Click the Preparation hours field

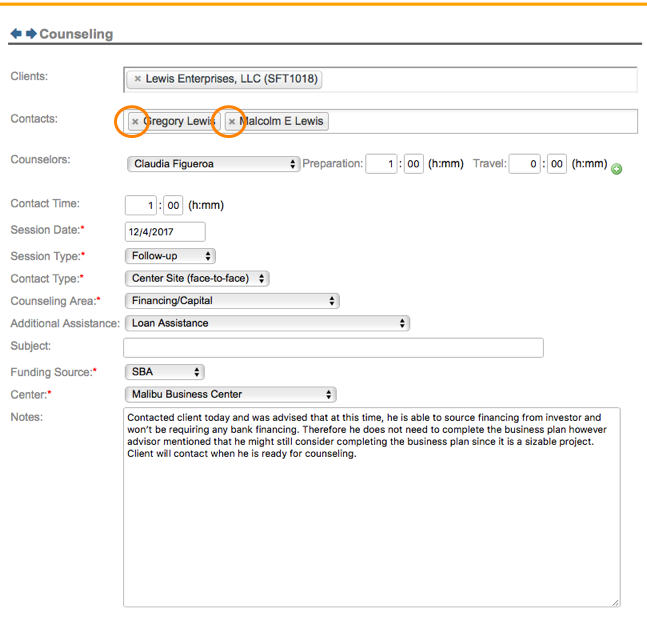click(x=381, y=164)
